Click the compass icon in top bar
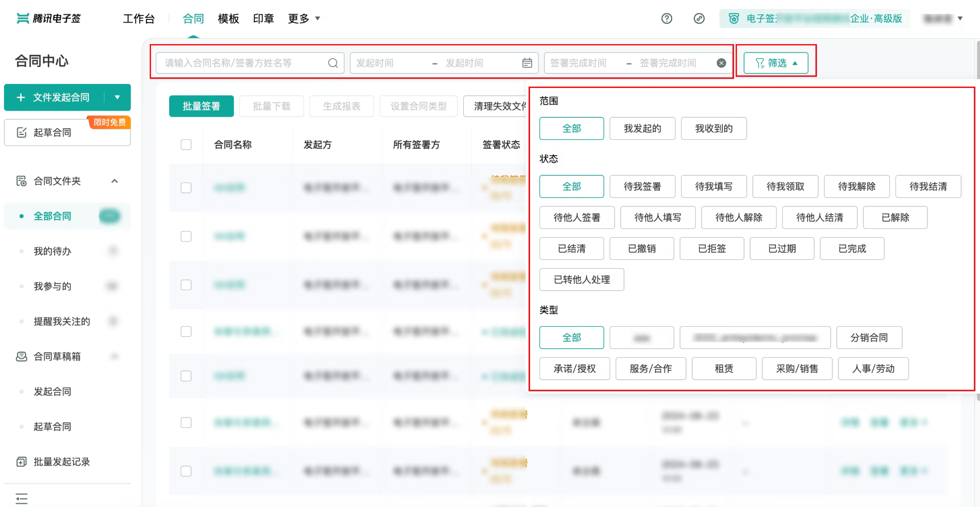 click(699, 19)
